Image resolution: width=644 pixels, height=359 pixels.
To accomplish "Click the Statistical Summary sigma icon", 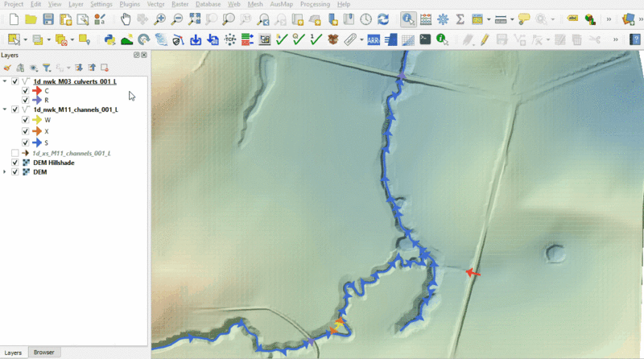I will tap(460, 19).
